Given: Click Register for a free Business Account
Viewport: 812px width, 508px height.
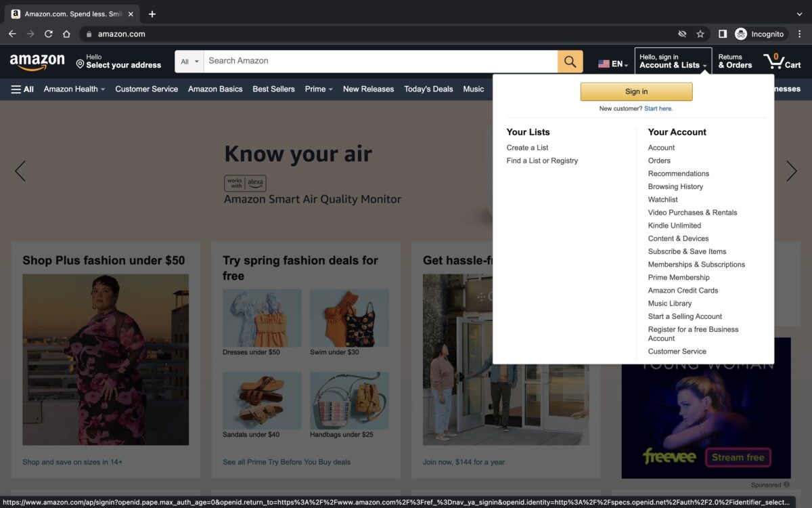Looking at the screenshot, I should point(693,334).
